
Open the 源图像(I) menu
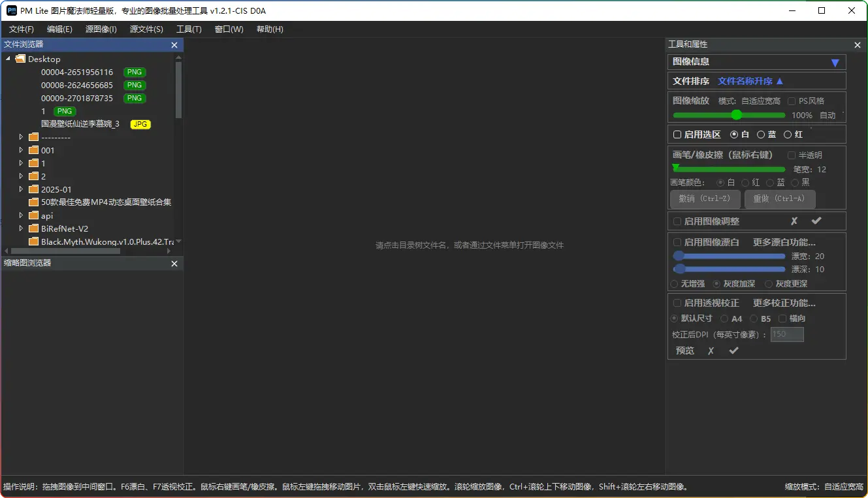pyautogui.click(x=101, y=29)
